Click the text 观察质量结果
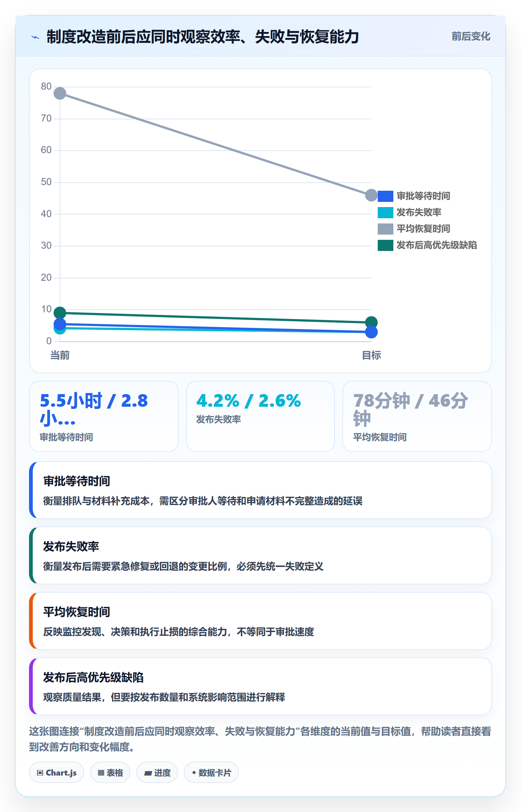Viewport: 521px width, 812px height. pyautogui.click(x=72, y=697)
